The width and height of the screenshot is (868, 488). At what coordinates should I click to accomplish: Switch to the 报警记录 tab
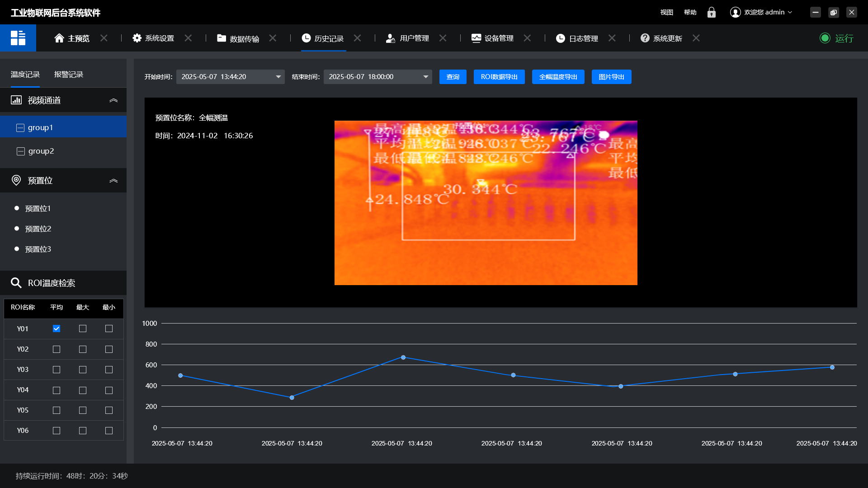click(69, 75)
